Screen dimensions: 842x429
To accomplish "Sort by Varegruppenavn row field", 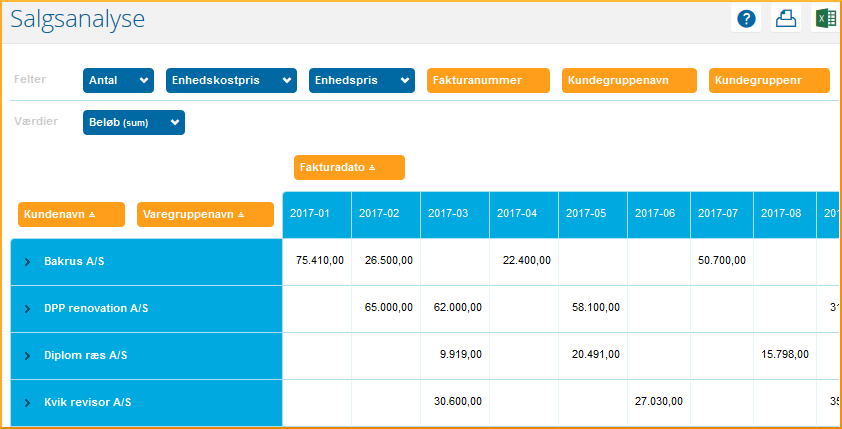I will click(x=205, y=214).
